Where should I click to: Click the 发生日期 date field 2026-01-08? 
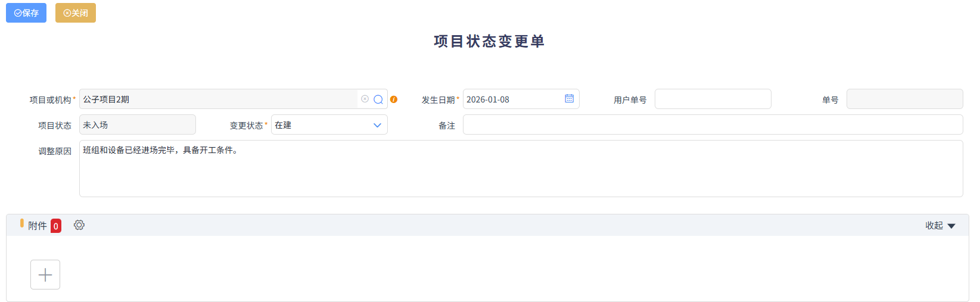[521, 99]
